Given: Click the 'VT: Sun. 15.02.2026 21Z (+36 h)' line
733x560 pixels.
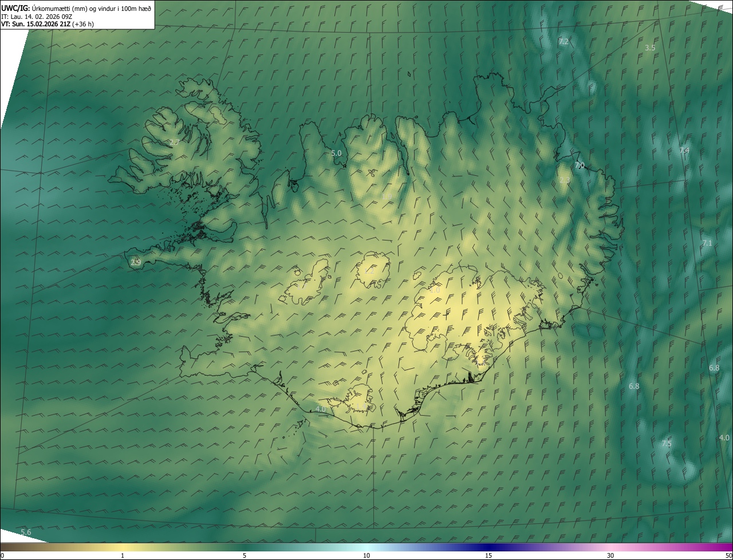Looking at the screenshot, I should [48, 24].
